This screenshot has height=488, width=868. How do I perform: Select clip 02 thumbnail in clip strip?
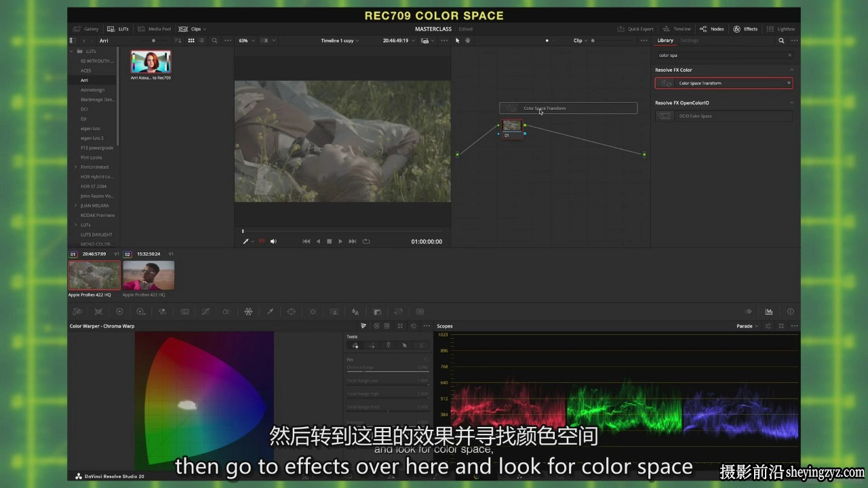149,276
